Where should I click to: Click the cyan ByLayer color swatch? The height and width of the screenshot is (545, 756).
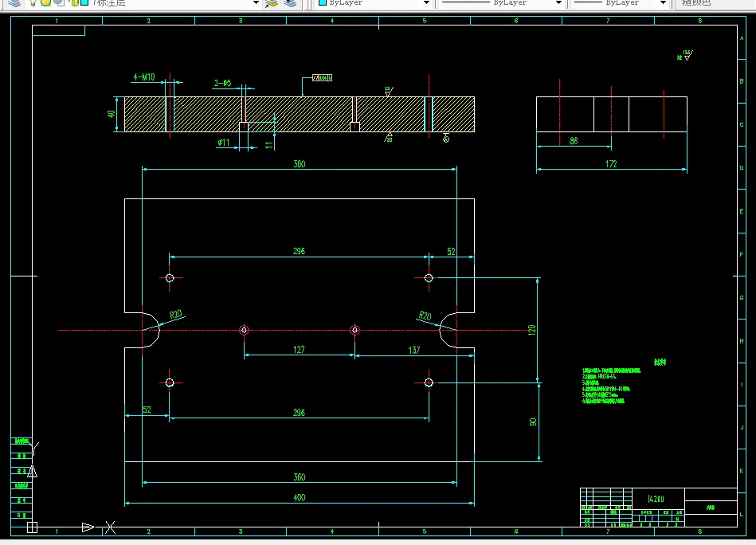pos(323,2)
